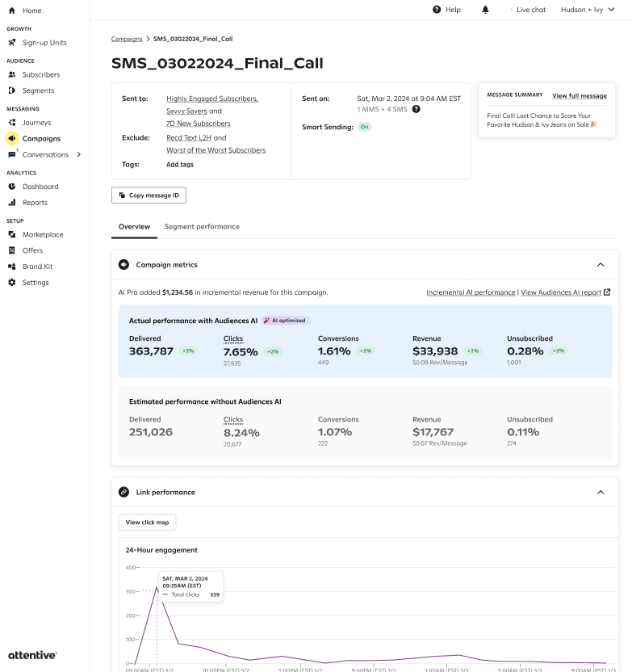Screen dimensions: 632x672
Task: Click the Marketplace icon in sidebar
Action: [x=12, y=234]
